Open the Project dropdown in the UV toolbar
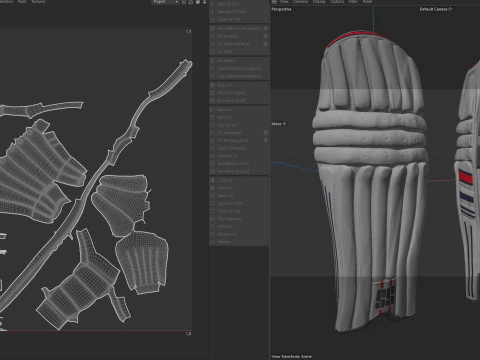The image size is (480, 360). click(165, 2)
